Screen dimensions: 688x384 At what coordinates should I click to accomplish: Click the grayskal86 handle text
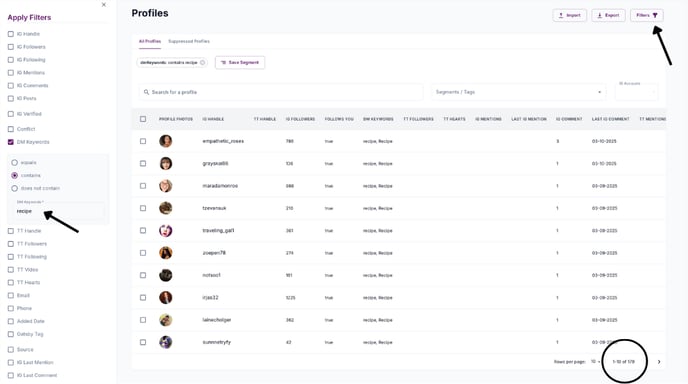(215, 164)
